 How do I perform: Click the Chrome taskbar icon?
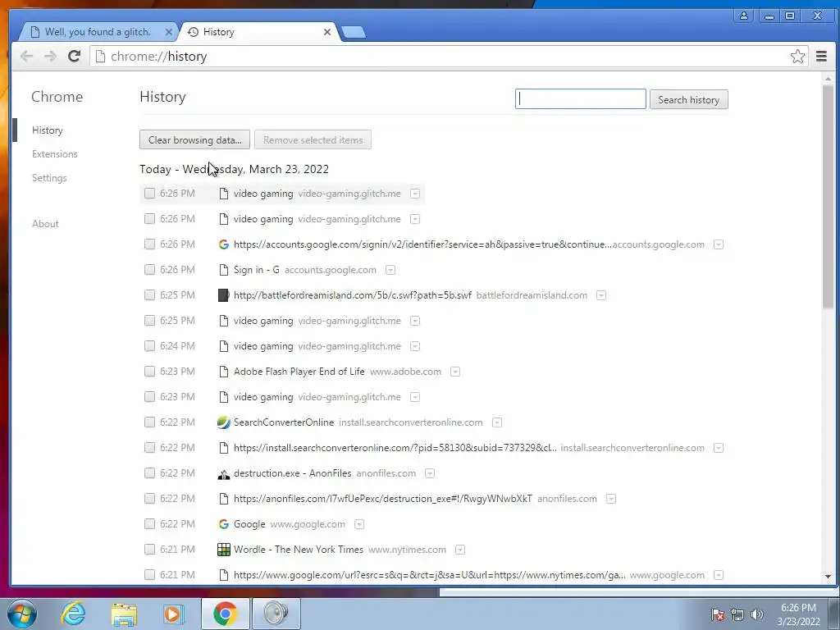pos(226,614)
